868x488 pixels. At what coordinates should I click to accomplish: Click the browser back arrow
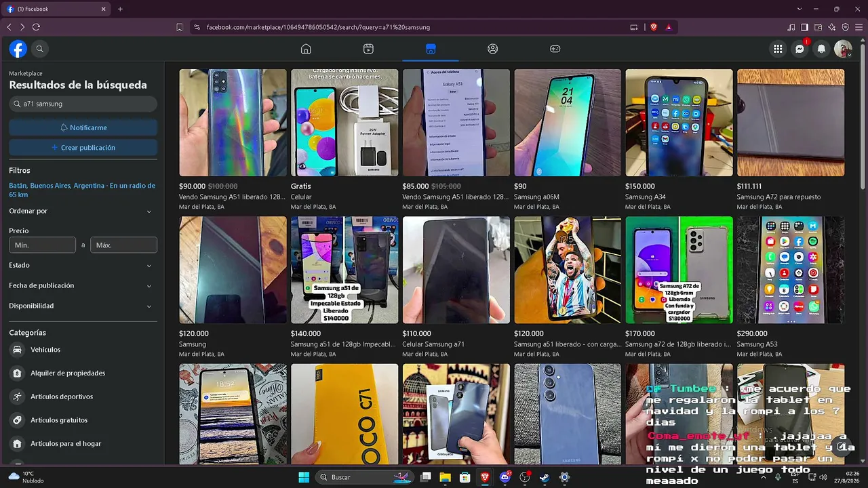coord(9,27)
